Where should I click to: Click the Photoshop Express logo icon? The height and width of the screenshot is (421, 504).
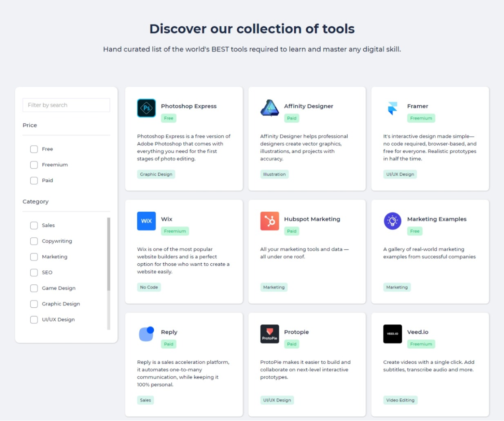point(146,108)
